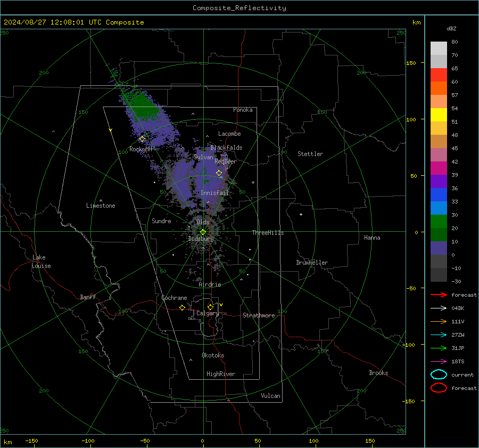Image resolution: width=479 pixels, height=448 pixels.
Task: Click the yellow diamond marker near RedDeer
Action: coord(219,173)
